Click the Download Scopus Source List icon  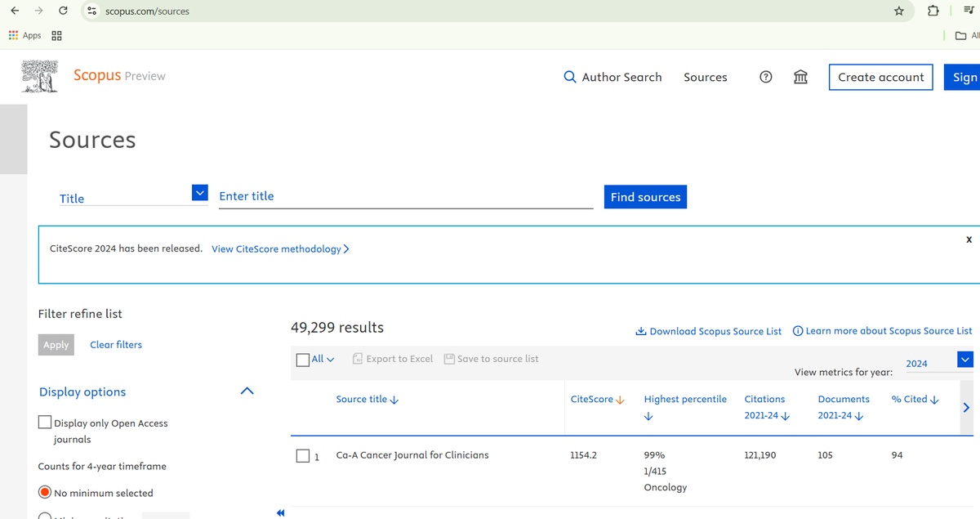(640, 331)
